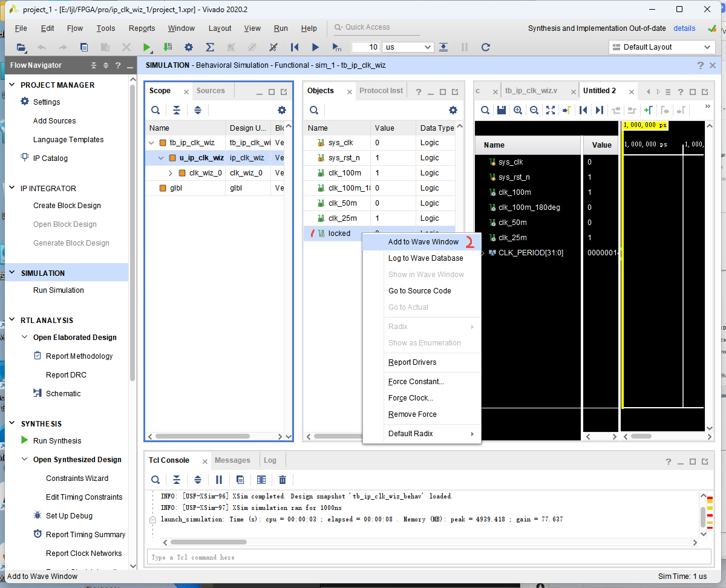726x588 pixels.
Task: Save waveform configuration icon
Action: (502, 110)
